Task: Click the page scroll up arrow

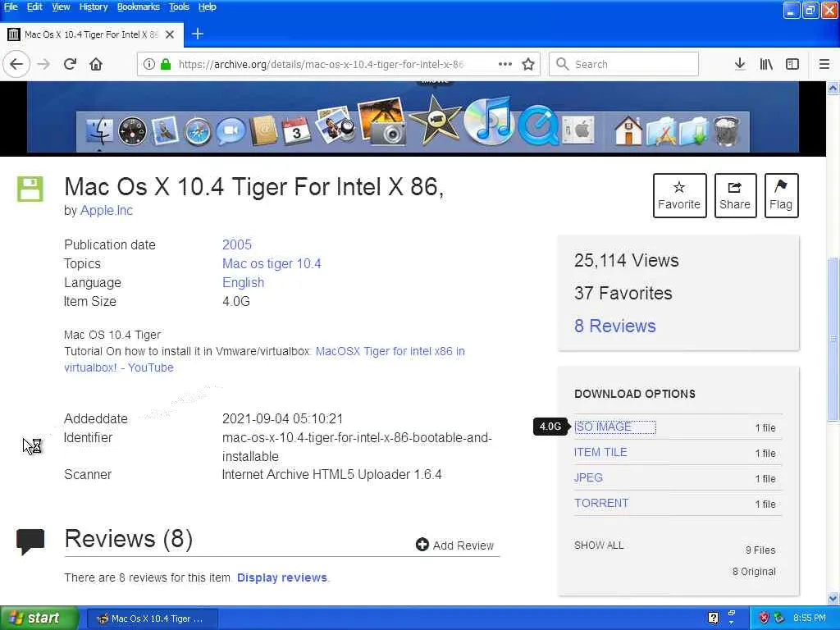Action: tap(833, 87)
